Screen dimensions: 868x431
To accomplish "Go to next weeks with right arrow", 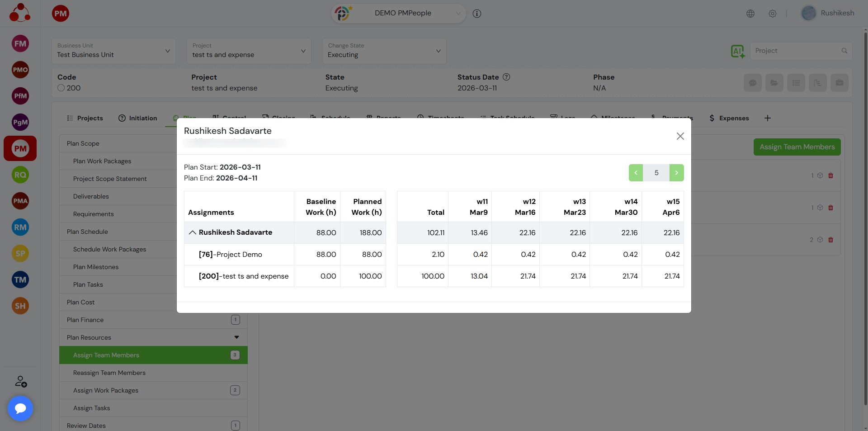I will tap(676, 173).
